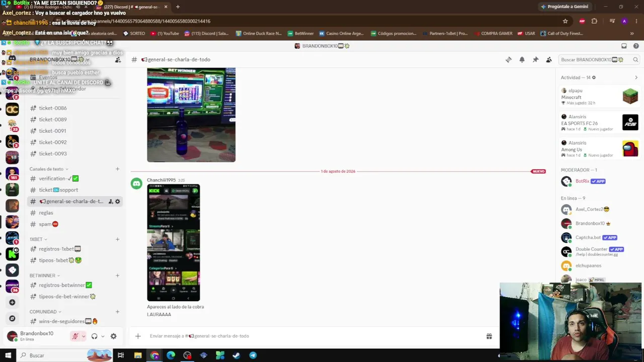
Task: Show more bookmarks overflow chevron
Action: coord(632,34)
